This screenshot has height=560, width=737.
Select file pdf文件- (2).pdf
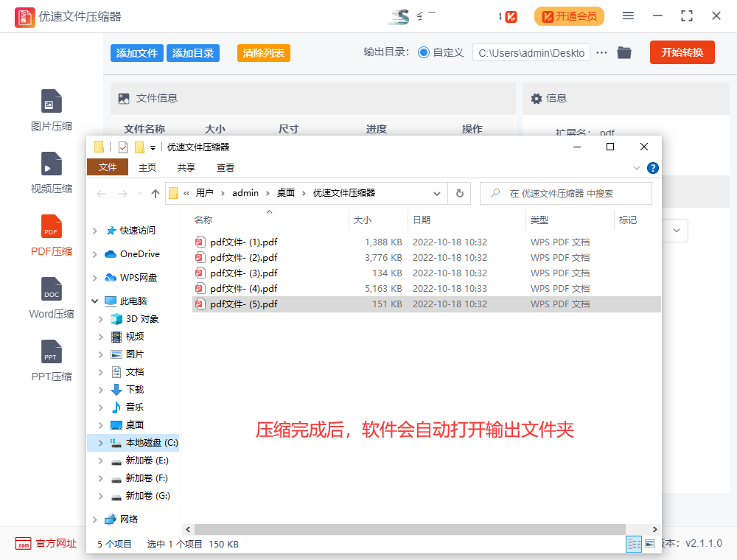[x=243, y=257]
